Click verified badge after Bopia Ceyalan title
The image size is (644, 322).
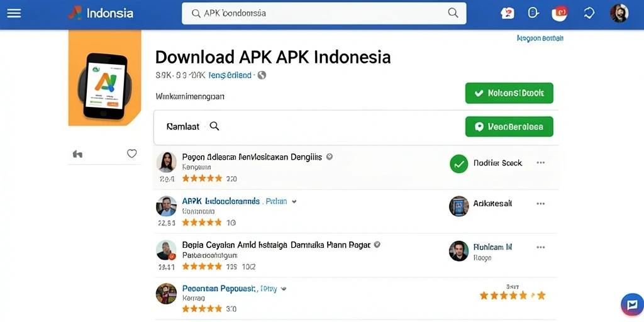(x=377, y=245)
